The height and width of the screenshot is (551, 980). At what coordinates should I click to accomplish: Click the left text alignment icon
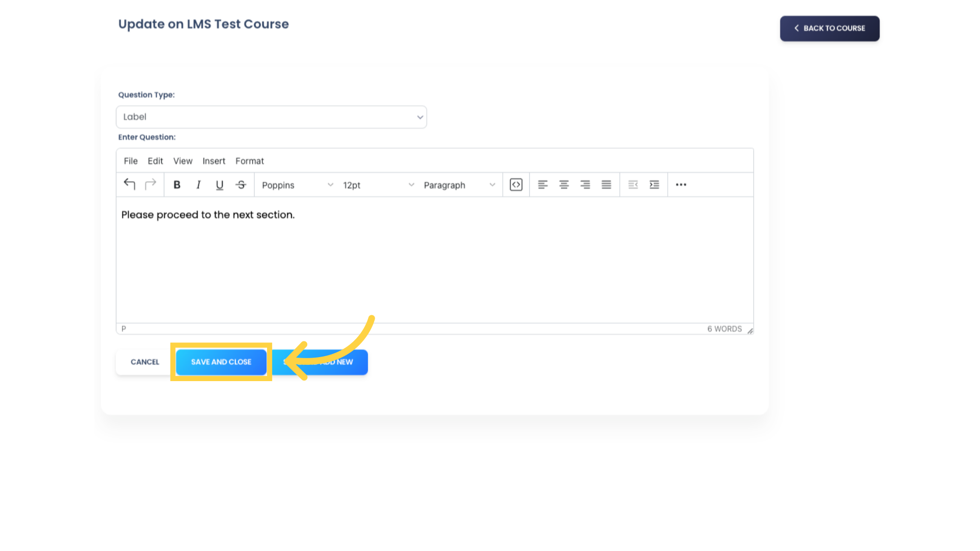[x=543, y=184]
